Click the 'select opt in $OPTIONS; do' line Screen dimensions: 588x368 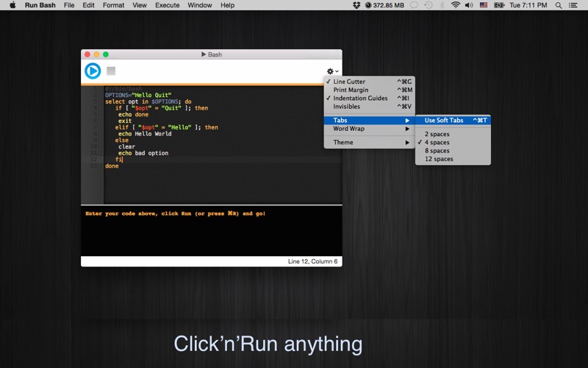[x=148, y=102]
